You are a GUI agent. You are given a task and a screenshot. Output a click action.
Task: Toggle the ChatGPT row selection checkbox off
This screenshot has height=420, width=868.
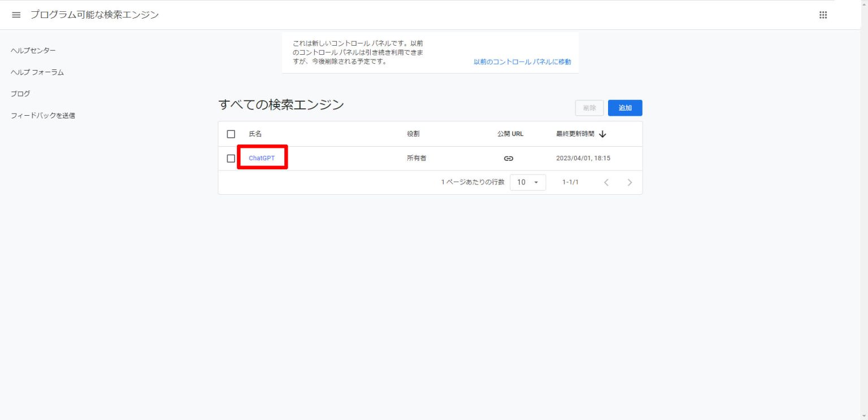tap(231, 159)
